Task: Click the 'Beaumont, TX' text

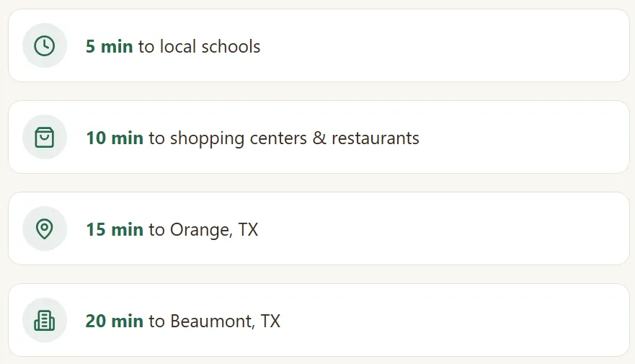Action: 225,321
